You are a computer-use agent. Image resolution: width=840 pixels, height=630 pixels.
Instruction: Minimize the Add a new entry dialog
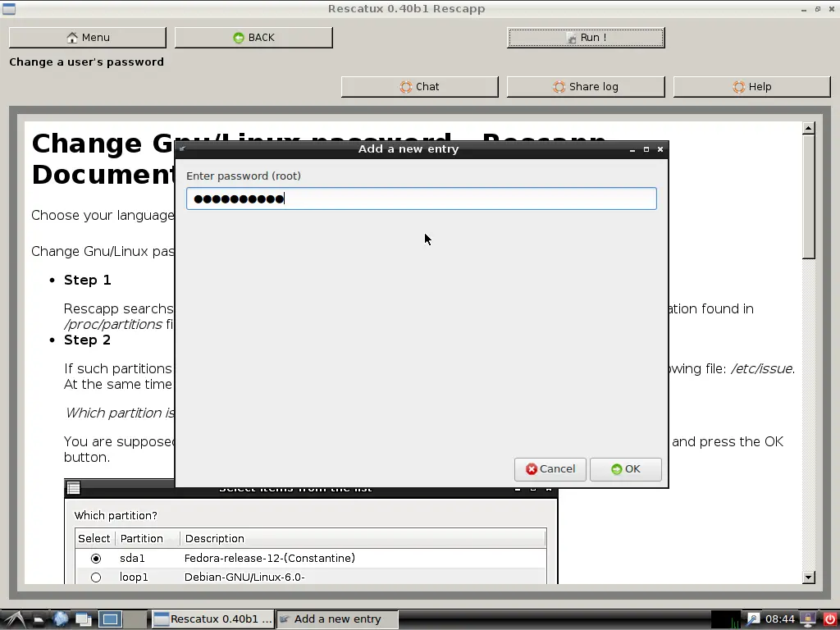tap(632, 149)
